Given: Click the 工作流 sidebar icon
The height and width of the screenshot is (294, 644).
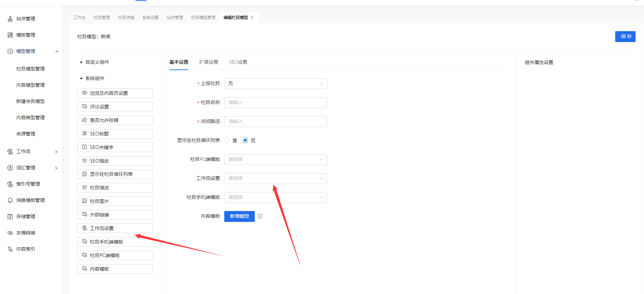Looking at the screenshot, I should click(10, 152).
